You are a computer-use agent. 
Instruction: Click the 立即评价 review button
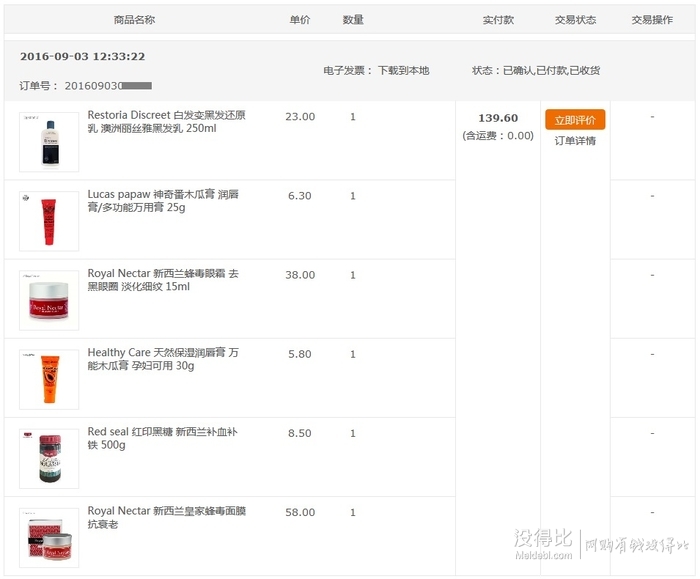point(575,120)
